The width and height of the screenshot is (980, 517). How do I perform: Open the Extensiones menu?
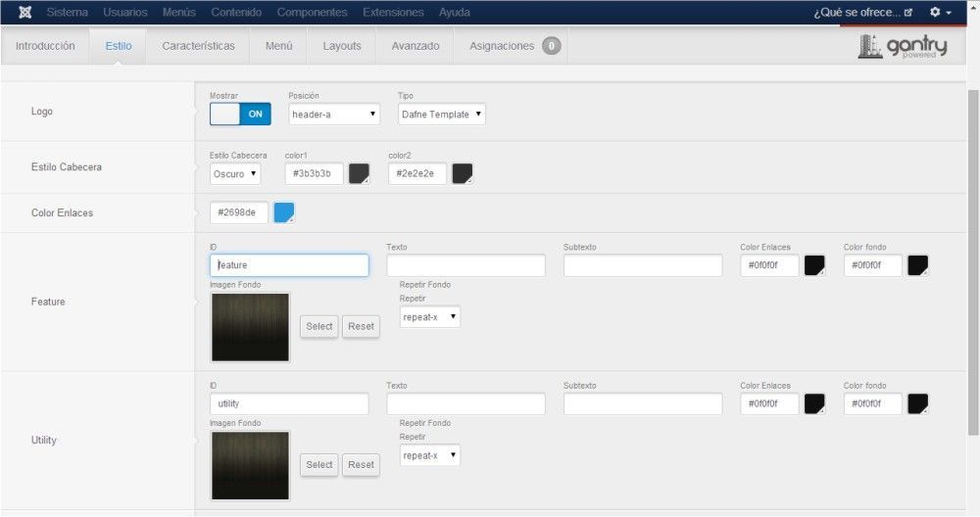pos(393,12)
